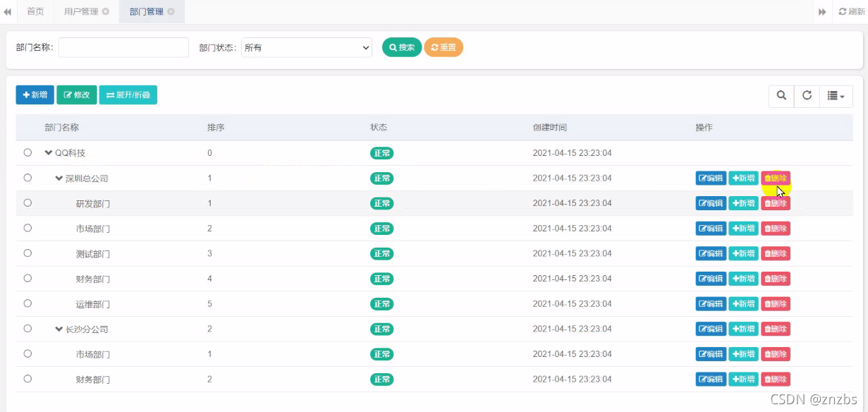The image size is (868, 412).
Task: Collapse the QQ科技 tree node chevron
Action: pos(49,152)
